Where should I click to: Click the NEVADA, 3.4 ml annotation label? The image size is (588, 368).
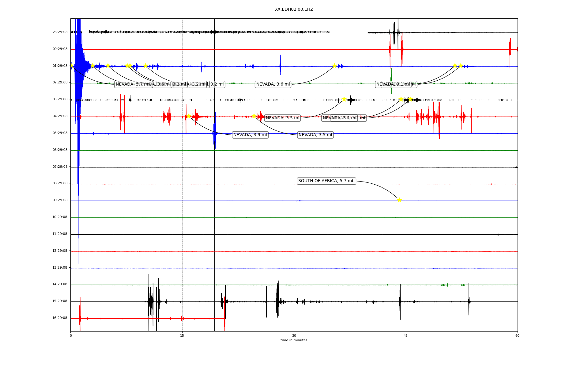point(339,118)
